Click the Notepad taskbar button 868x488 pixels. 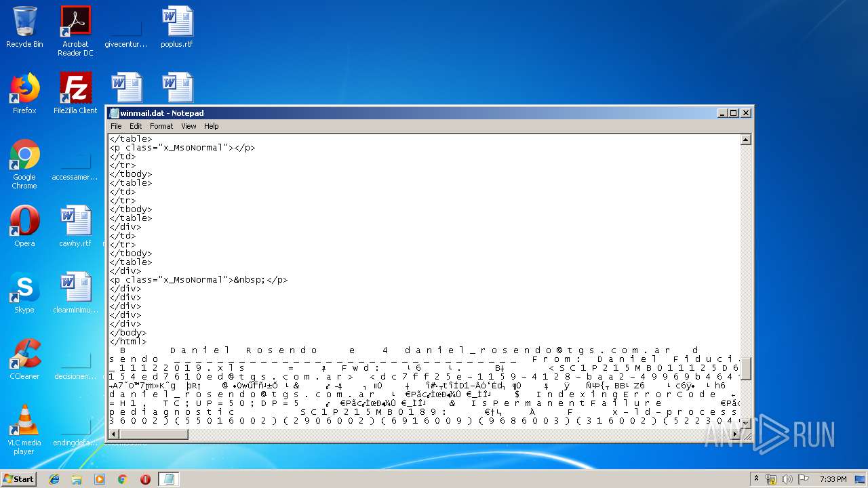[x=169, y=479]
